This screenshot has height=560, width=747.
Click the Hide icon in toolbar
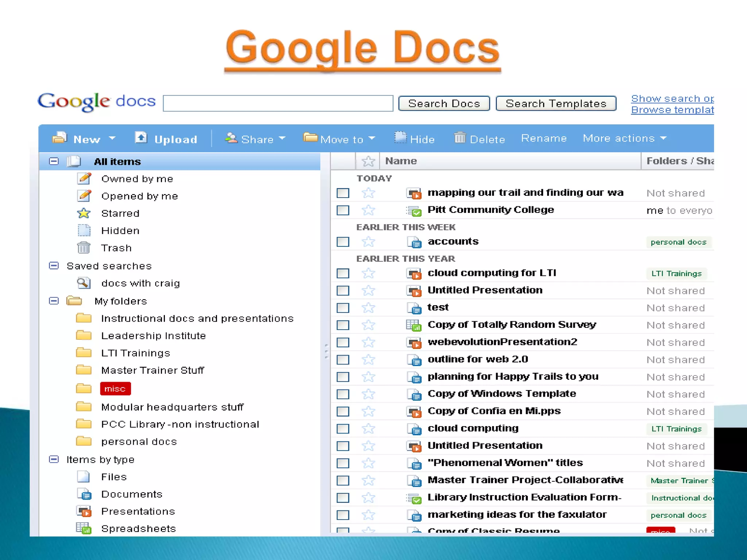(400, 138)
